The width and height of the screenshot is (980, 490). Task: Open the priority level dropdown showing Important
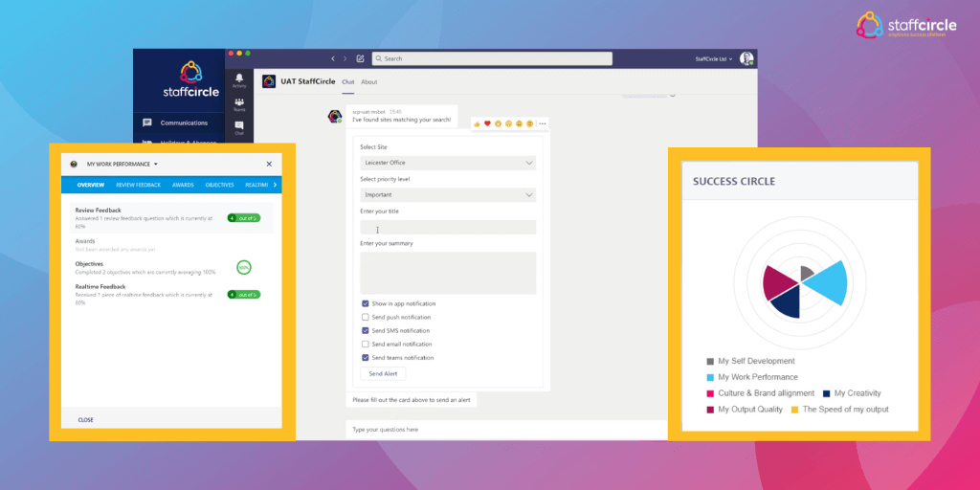click(x=448, y=195)
